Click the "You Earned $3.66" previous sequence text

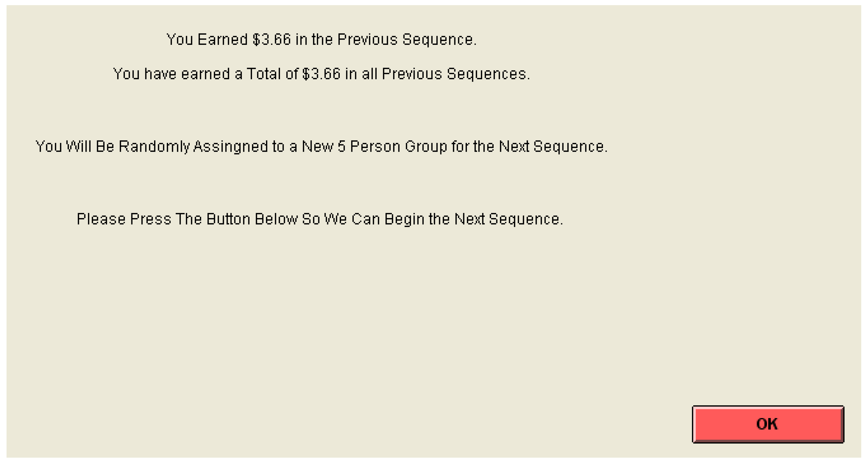pyautogui.click(x=322, y=39)
